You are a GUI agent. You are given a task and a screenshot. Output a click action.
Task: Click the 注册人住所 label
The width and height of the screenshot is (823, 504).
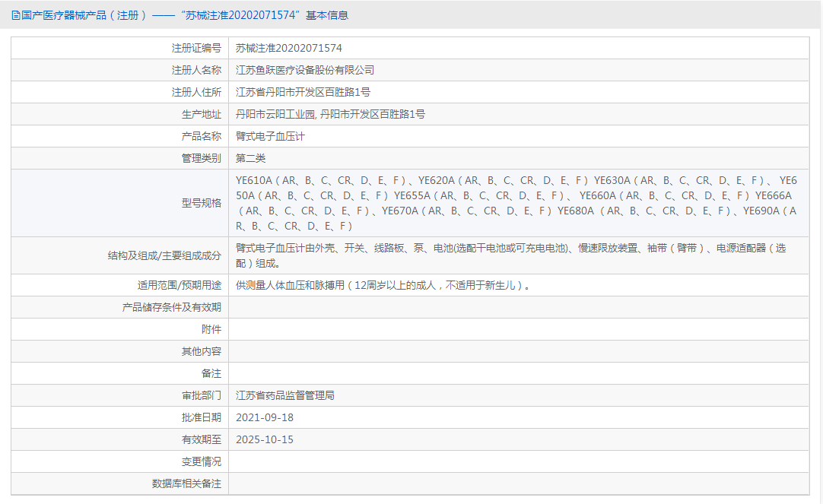tap(196, 92)
